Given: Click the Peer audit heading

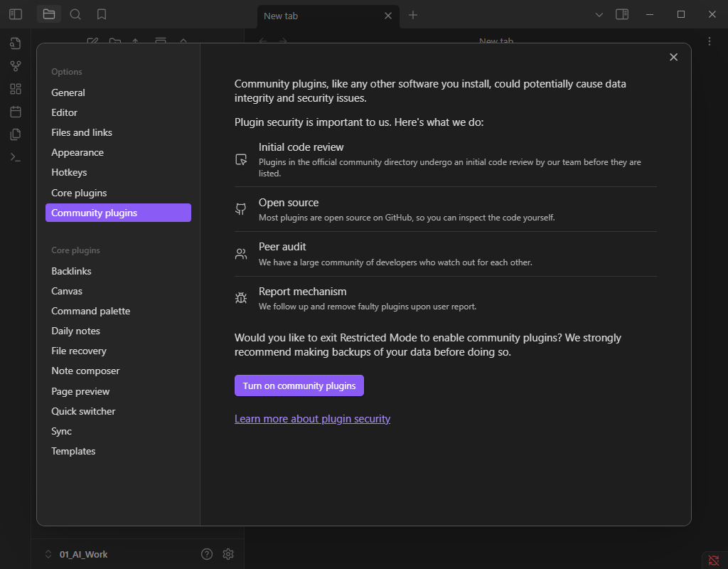Looking at the screenshot, I should [282, 247].
